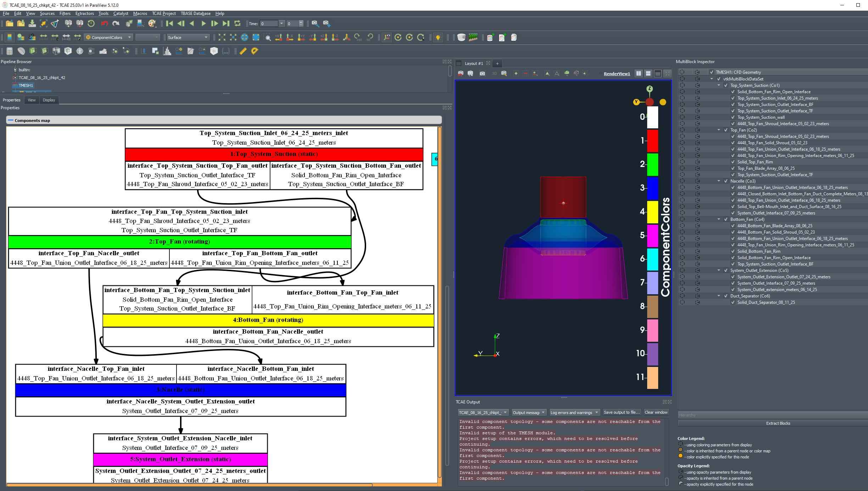The image size is (868, 491).
Task: Uncheck the Top_System_Suction_wall checkbox
Action: coord(733,117)
